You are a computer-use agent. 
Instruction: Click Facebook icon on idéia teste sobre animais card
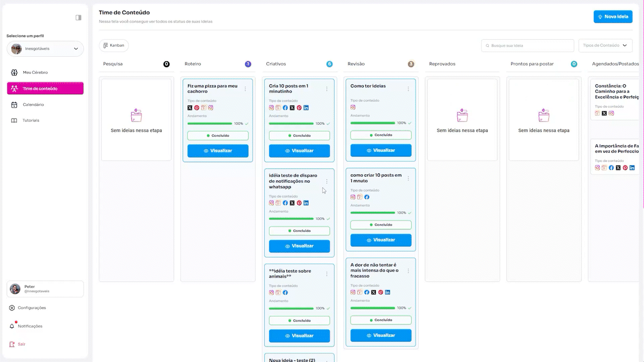pos(285,293)
